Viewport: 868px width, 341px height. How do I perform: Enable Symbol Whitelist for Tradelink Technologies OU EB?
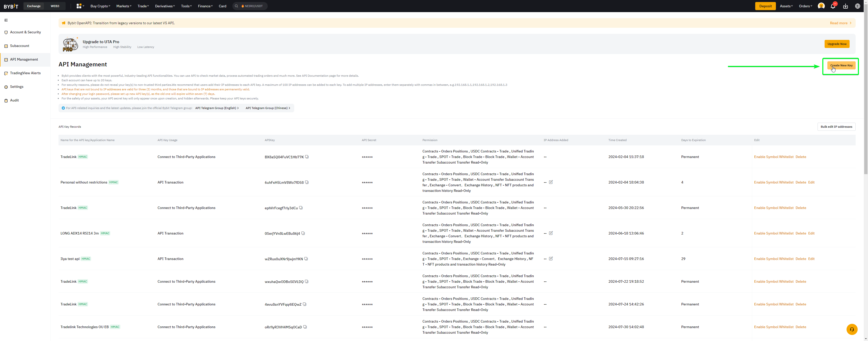pos(774,327)
